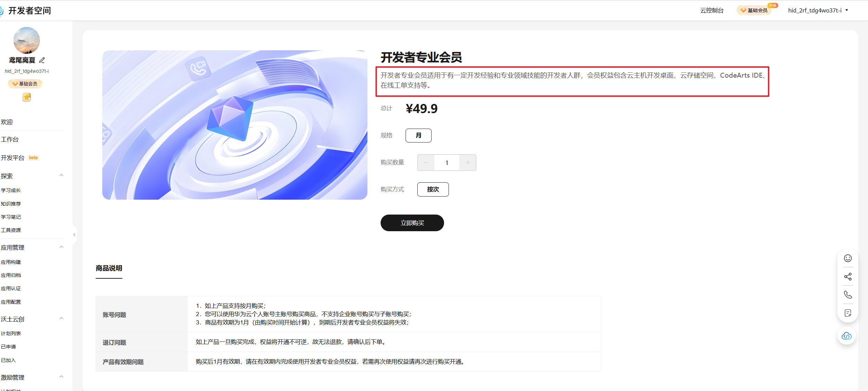Click the pencil edit icon beside nickname
The height and width of the screenshot is (391, 868).
[x=42, y=60]
